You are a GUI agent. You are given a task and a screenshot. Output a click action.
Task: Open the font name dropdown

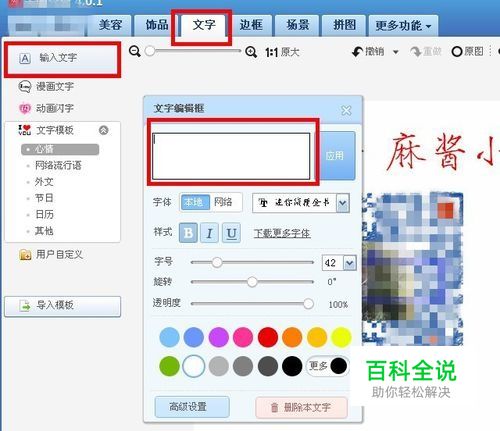(343, 203)
